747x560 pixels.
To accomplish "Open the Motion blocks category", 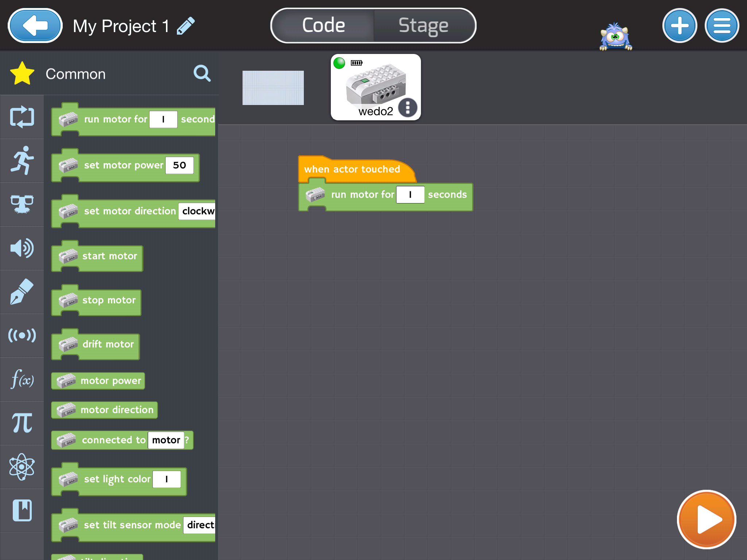I will [22, 160].
